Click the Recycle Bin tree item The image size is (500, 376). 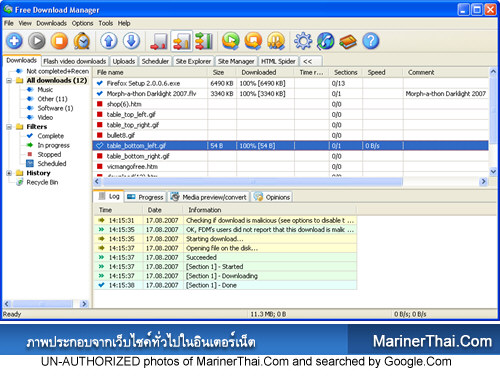pyautogui.click(x=42, y=182)
